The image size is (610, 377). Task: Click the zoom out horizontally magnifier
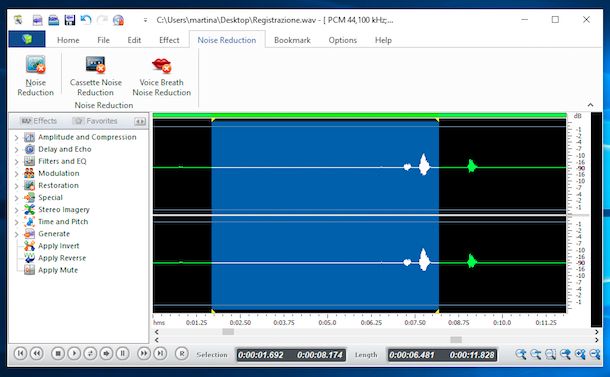point(535,354)
